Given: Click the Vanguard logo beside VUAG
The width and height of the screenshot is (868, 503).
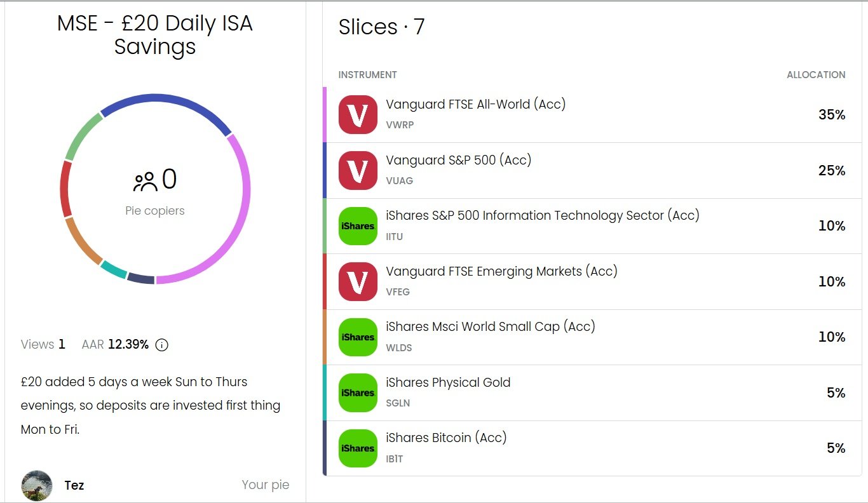Looking at the screenshot, I should click(x=358, y=170).
